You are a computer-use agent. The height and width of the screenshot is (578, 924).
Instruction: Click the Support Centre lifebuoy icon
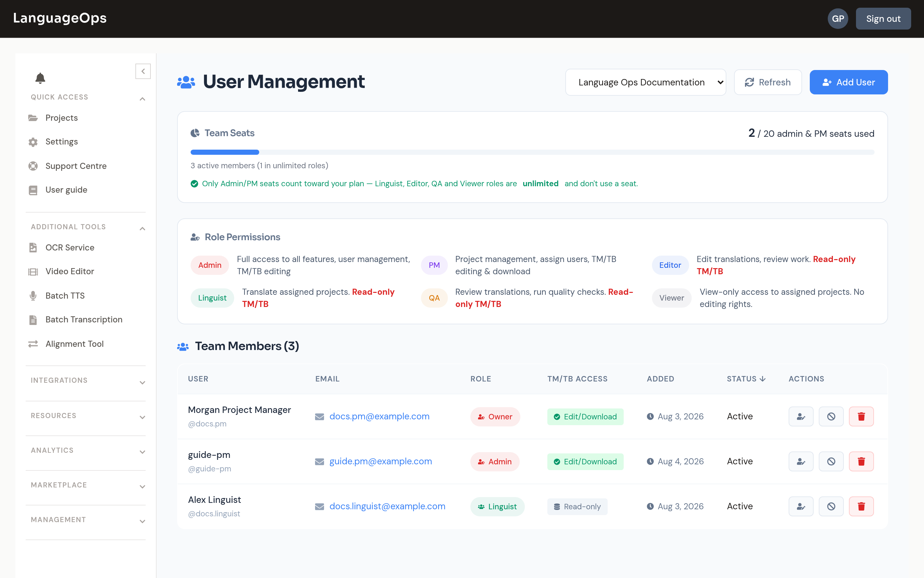[x=33, y=166]
